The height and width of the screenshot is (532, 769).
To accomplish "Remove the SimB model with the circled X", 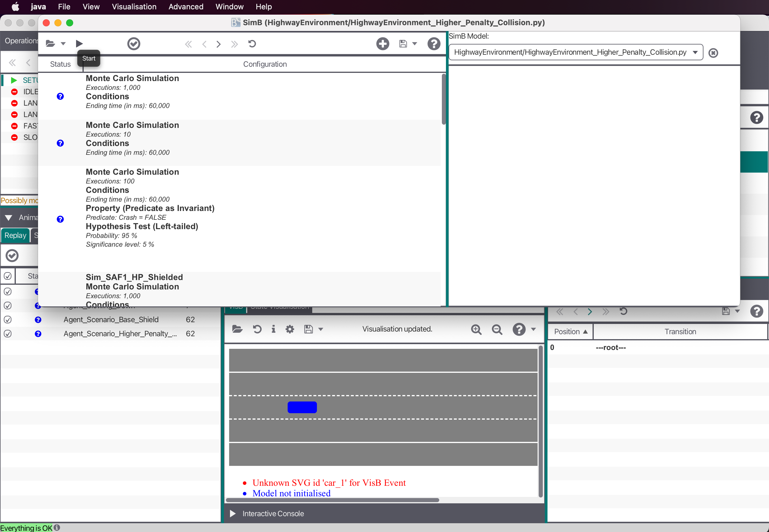I will coord(713,53).
